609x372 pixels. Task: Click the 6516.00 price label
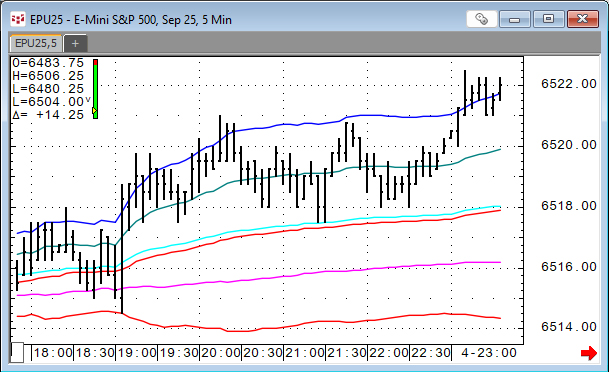coord(569,267)
